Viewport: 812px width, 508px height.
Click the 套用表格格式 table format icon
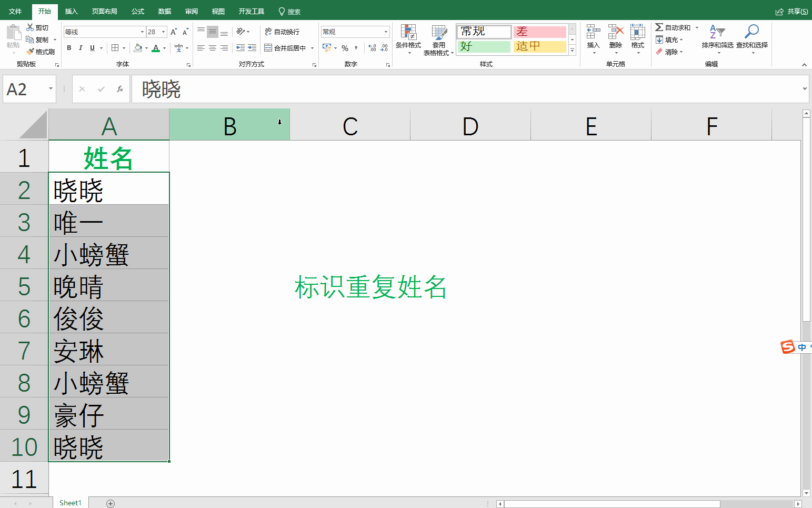(x=438, y=38)
